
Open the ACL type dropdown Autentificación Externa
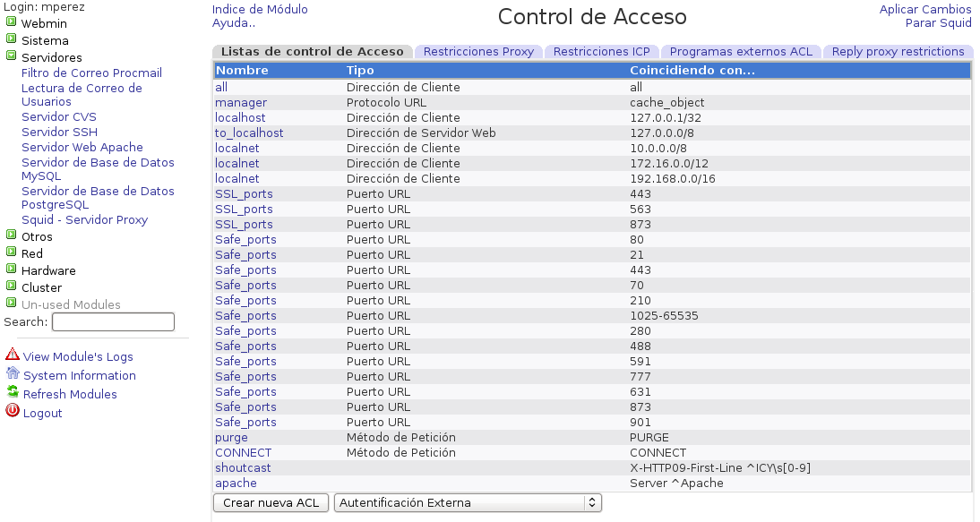pyautogui.click(x=467, y=502)
